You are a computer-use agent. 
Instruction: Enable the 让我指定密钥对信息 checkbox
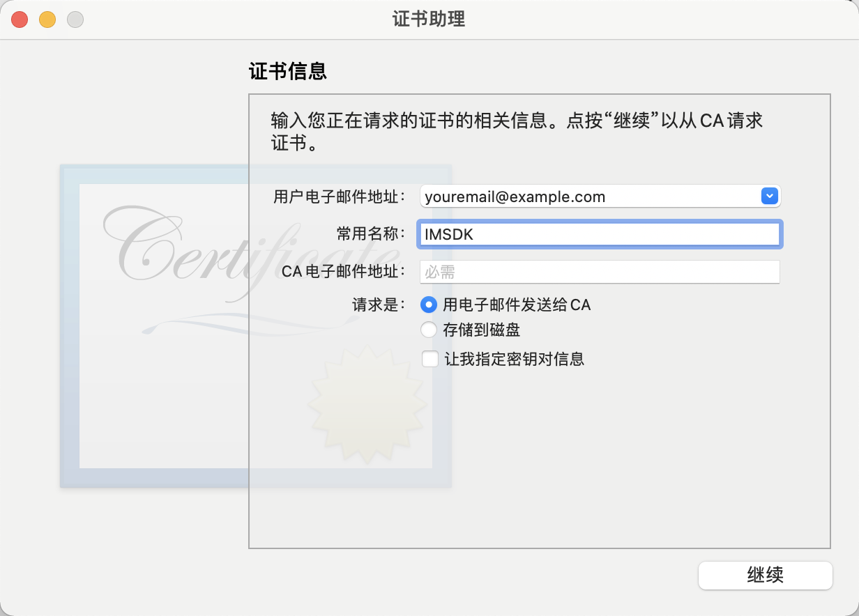coord(430,359)
